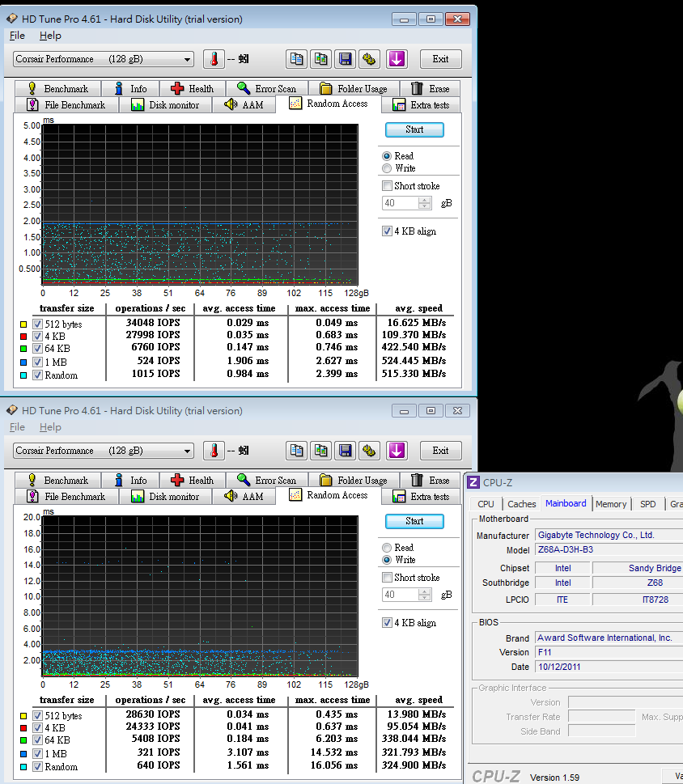This screenshot has height=784, width=683.
Task: Enable Short stroke checkbox in top window
Action: pyautogui.click(x=387, y=186)
